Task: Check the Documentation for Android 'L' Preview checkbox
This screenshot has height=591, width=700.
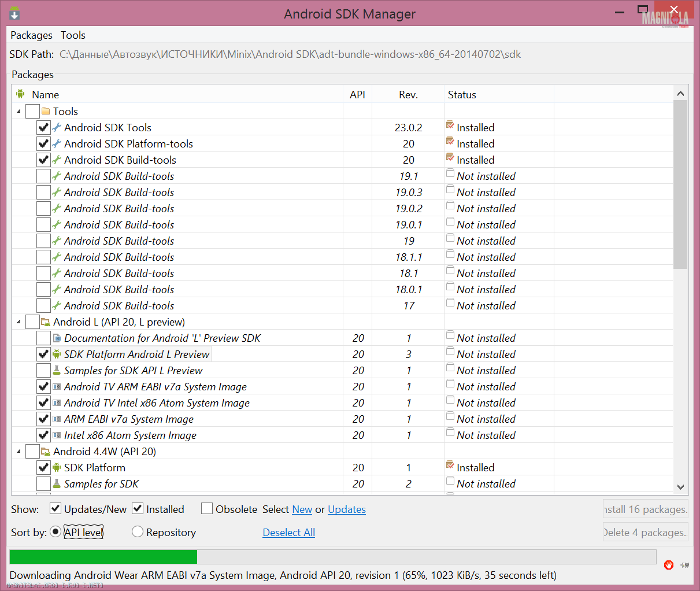Action: [43, 338]
